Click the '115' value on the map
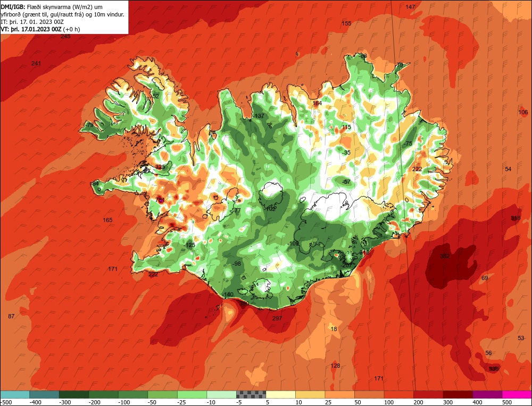Image resolution: width=532 pixels, height=406 pixels. click(346, 127)
